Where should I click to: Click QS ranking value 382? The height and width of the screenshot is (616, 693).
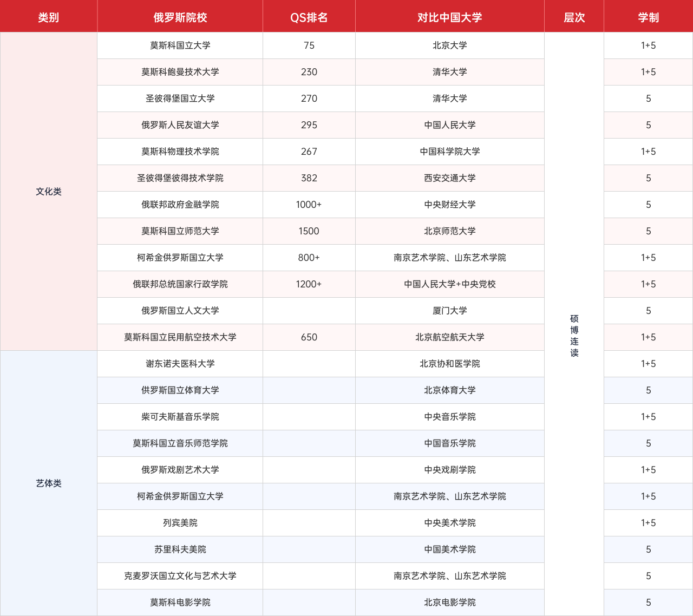pyautogui.click(x=309, y=178)
